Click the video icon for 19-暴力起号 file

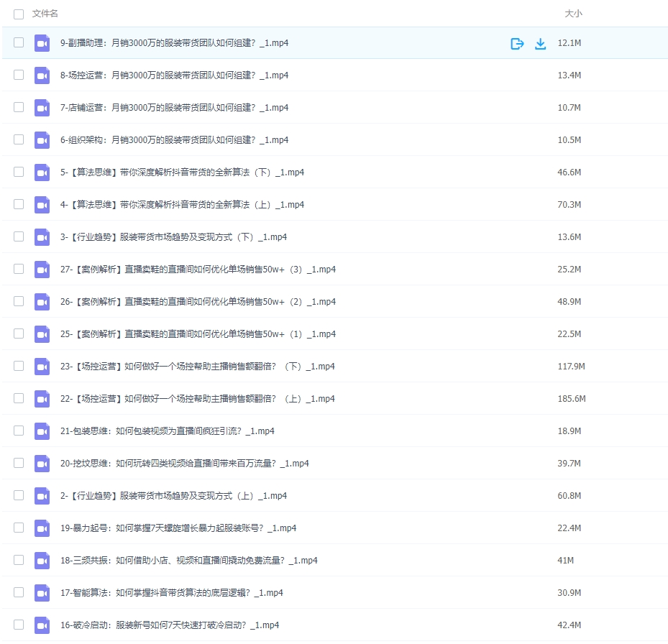[x=42, y=528]
